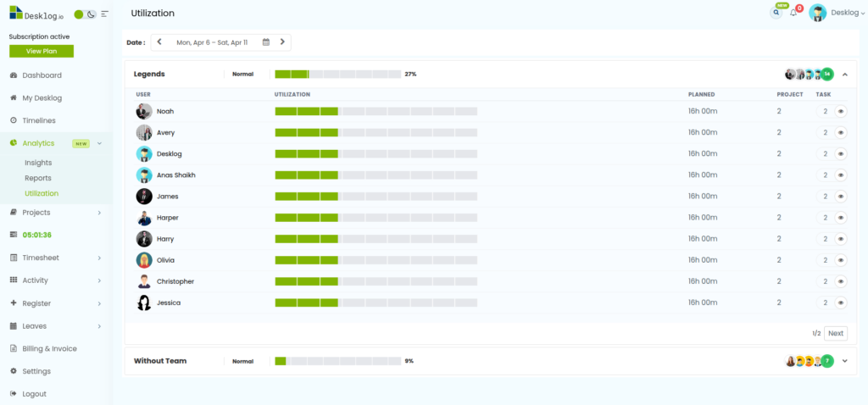Open Settings in the sidebar

pyautogui.click(x=36, y=371)
